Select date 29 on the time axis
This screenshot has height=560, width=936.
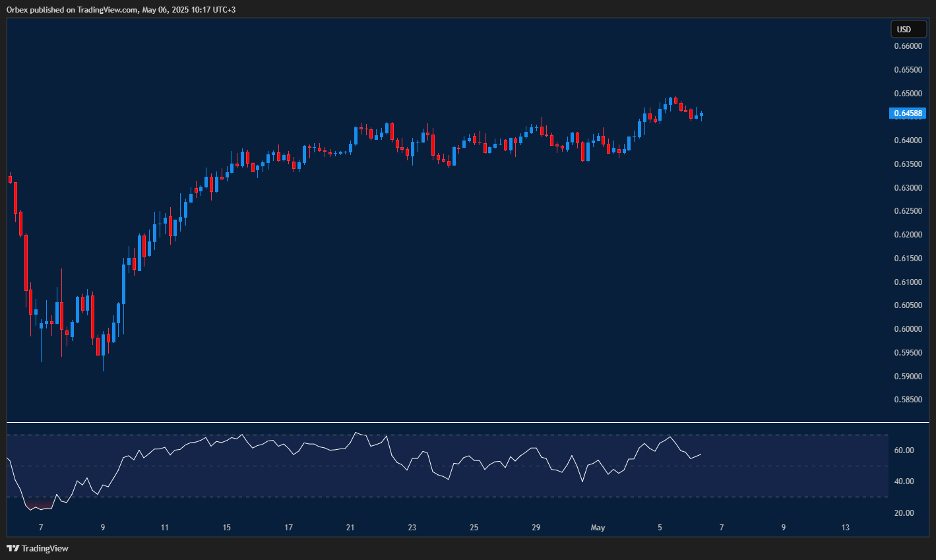click(x=536, y=528)
